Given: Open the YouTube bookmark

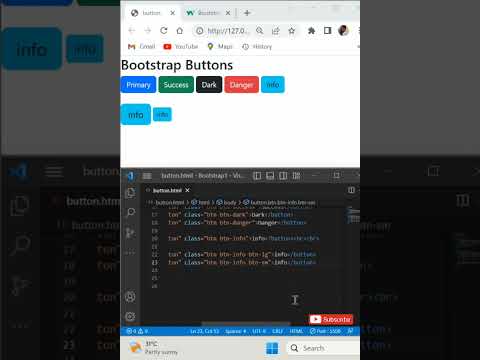Looking at the screenshot, I should tap(181, 47).
